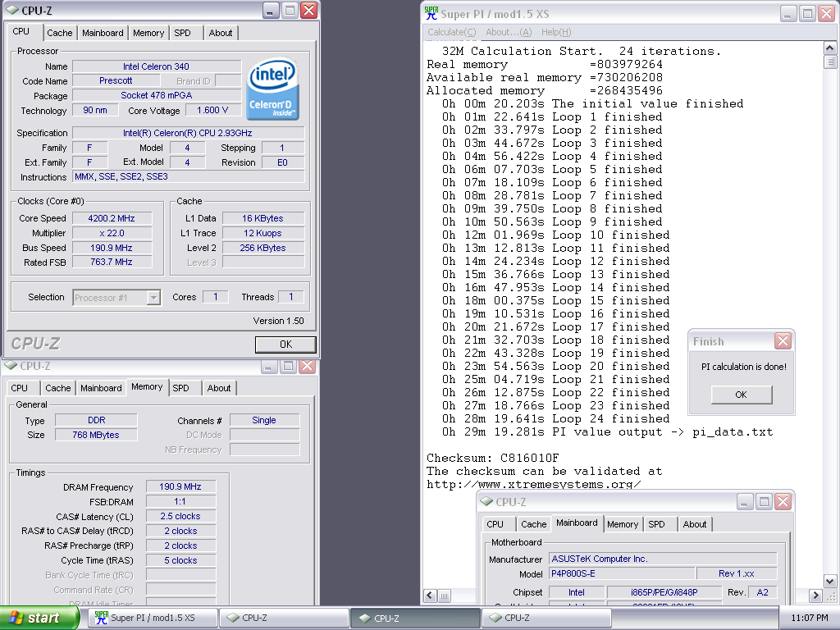Click the Super PI horizontal scrollbar thumb

coord(444,596)
